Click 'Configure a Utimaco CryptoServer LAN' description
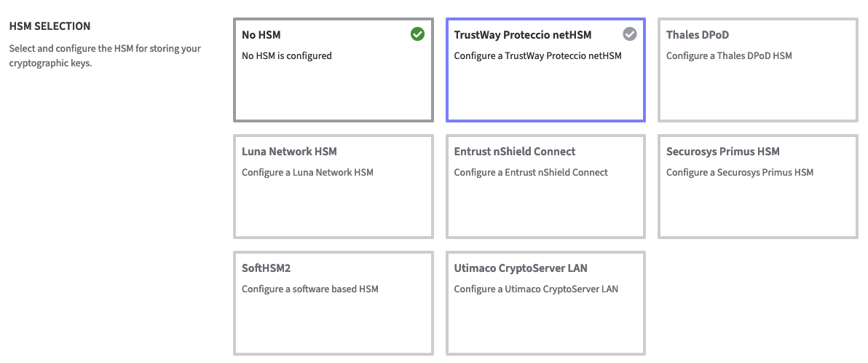 pyautogui.click(x=536, y=289)
